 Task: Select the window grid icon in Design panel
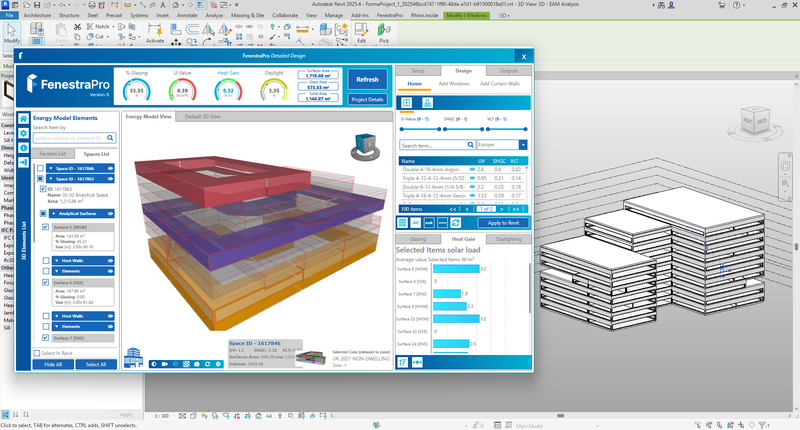point(406,103)
